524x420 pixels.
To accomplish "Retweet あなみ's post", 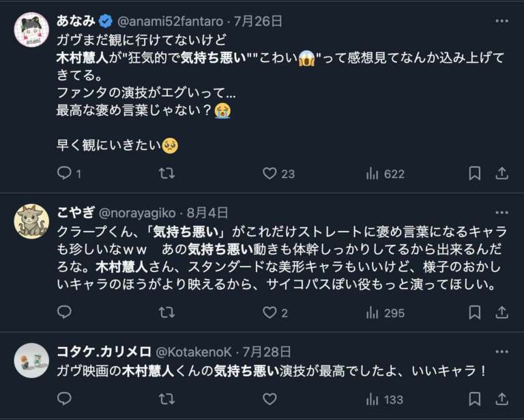I will pyautogui.click(x=166, y=173).
